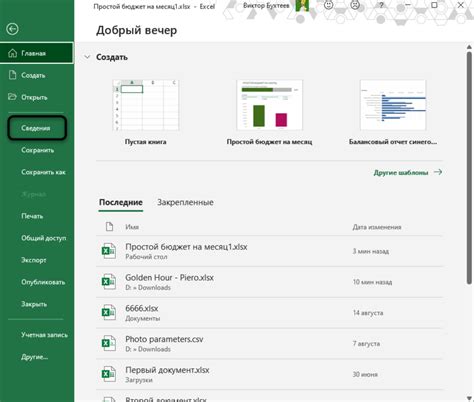Viewport: 474px width, 402px height.
Task: Click the home icon beside Главная
Action: (x=12, y=53)
